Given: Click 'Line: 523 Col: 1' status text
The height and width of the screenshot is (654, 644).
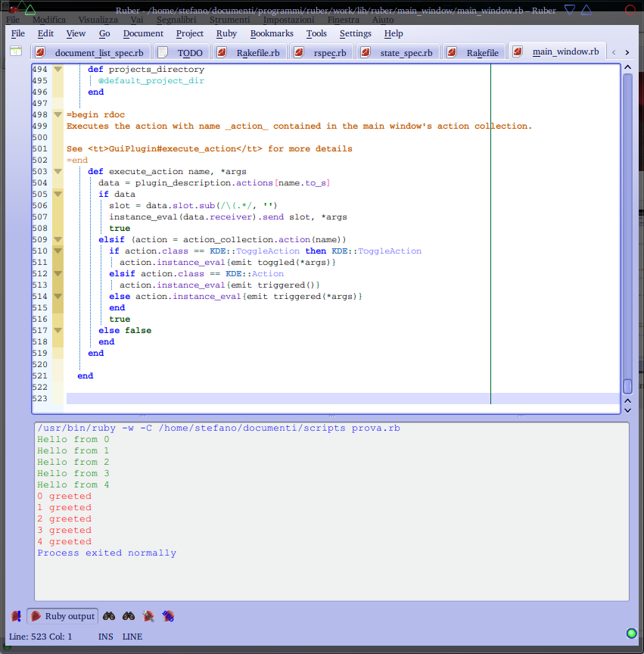Looking at the screenshot, I should tap(40, 637).
